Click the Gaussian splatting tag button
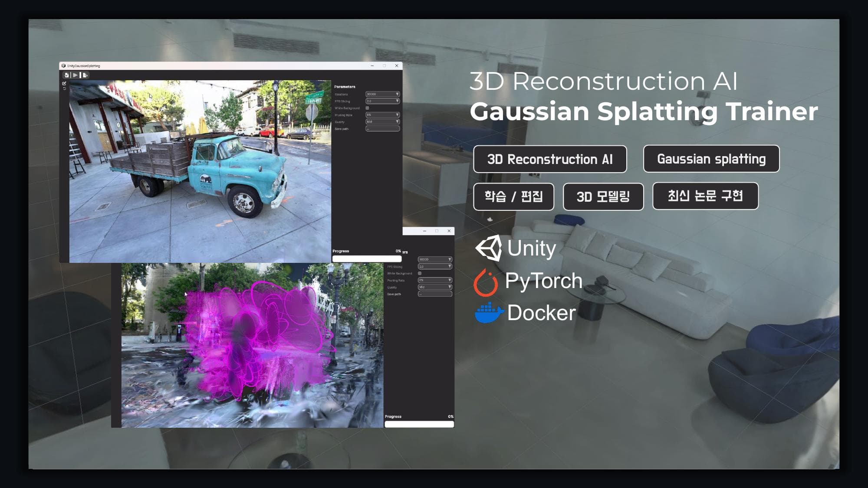The height and width of the screenshot is (488, 868). [x=711, y=159]
